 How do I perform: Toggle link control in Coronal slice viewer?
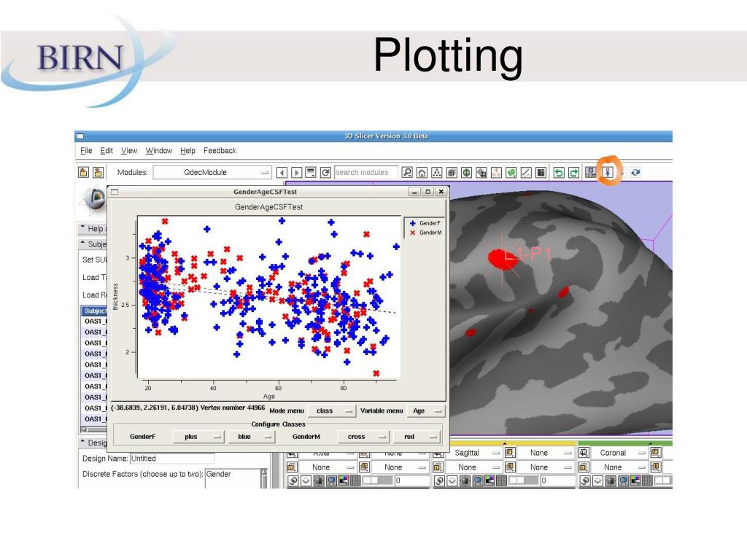point(585,481)
